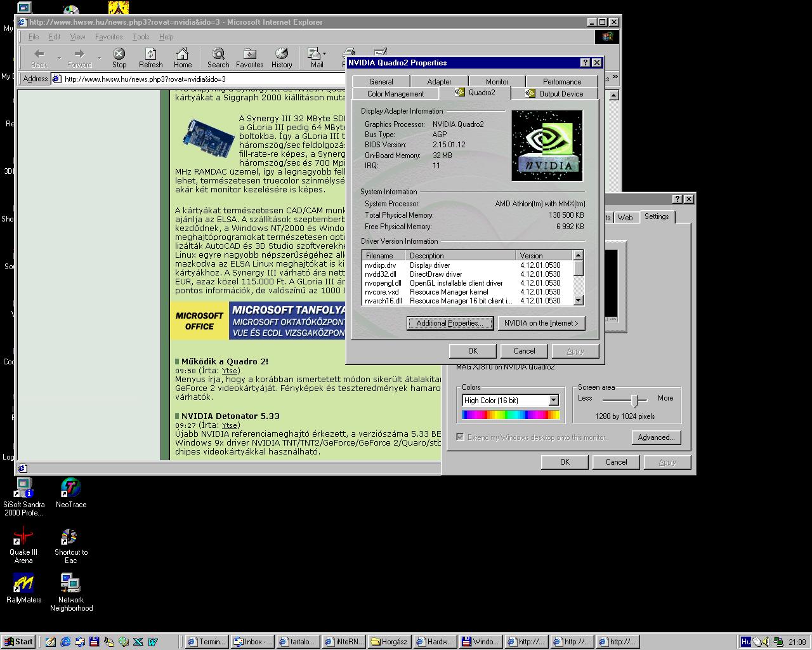Switch to the Inbox taskbar window
This screenshot has width=812, height=650.
(x=252, y=642)
